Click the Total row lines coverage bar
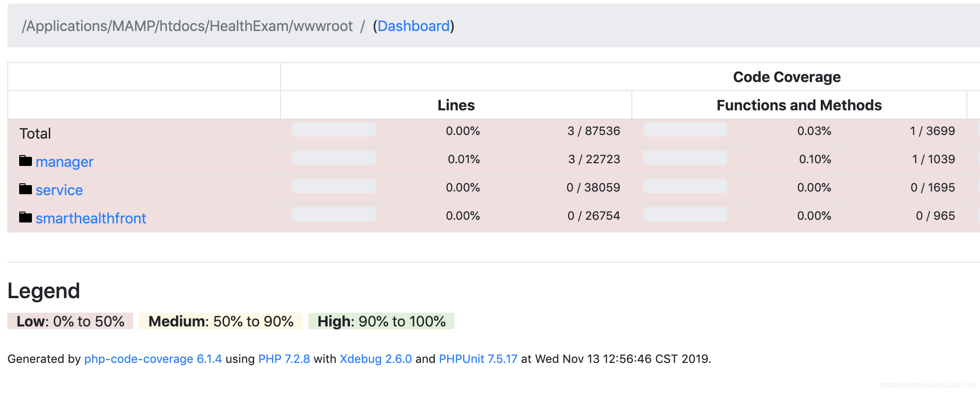Image resolution: width=980 pixels, height=393 pixels. 334,130
